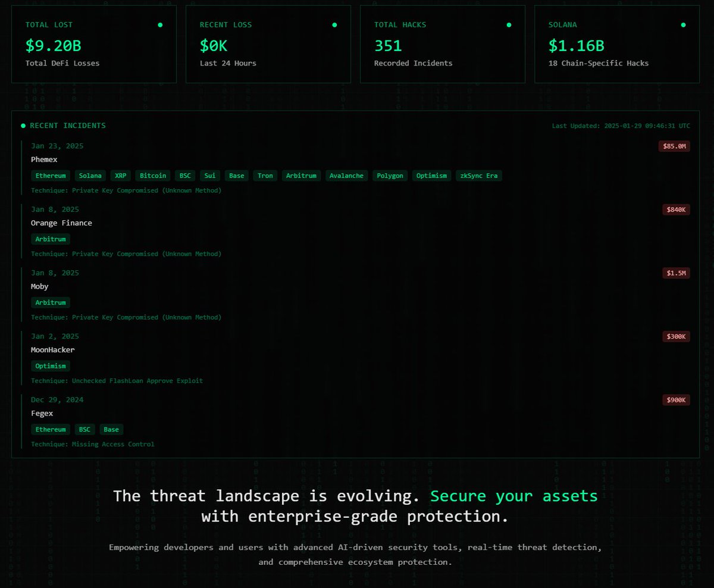The image size is (714, 588).
Task: Click the $85.0M loss badge
Action: click(x=674, y=146)
